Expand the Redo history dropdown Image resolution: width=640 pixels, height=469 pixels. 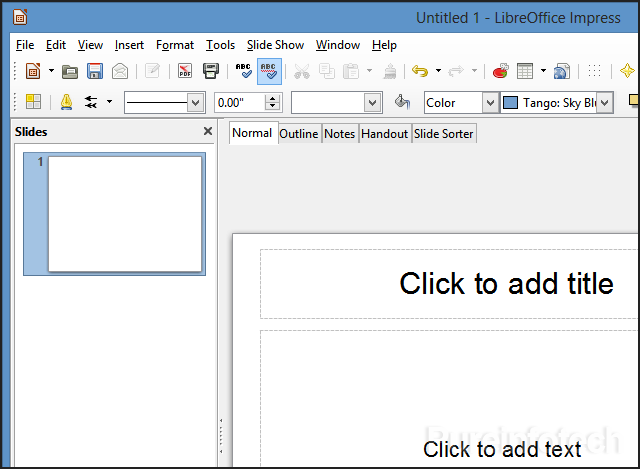[x=474, y=71]
